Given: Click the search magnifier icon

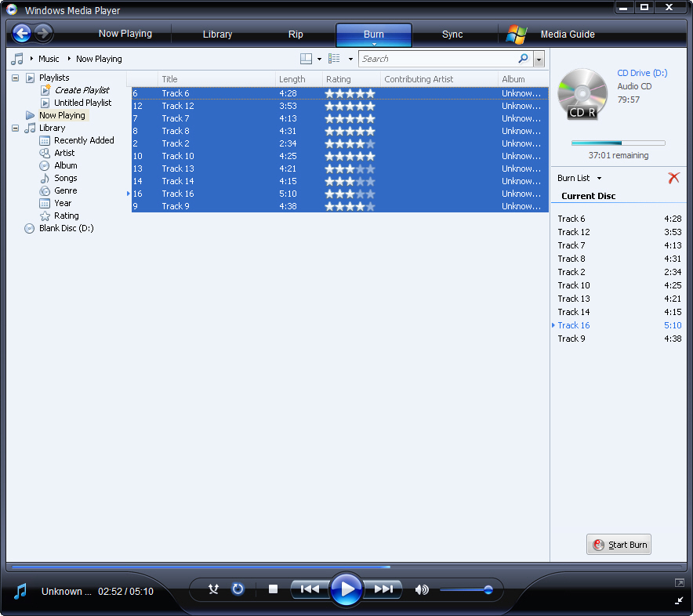Looking at the screenshot, I should (x=523, y=58).
